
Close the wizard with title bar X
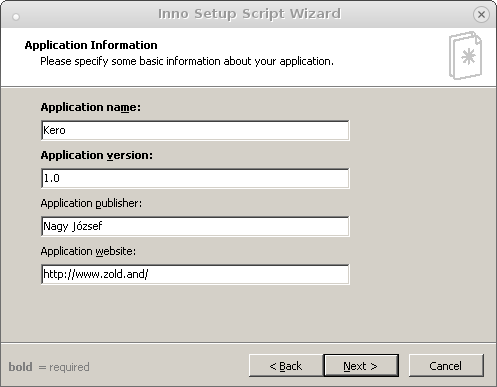(481, 14)
